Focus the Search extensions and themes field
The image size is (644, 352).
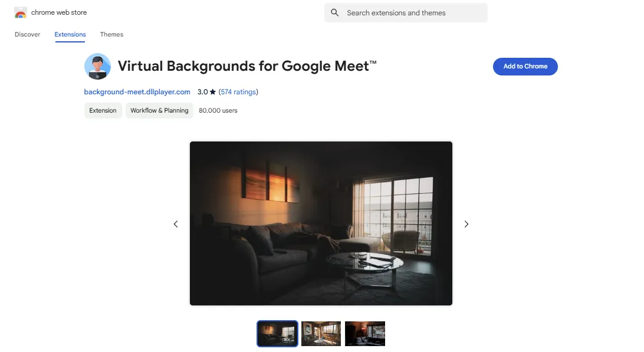(x=406, y=13)
